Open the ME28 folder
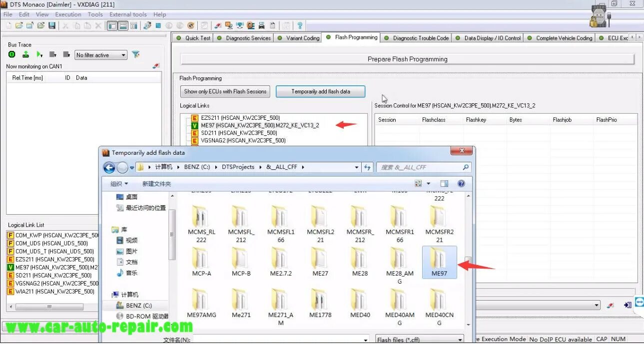 [x=360, y=262]
